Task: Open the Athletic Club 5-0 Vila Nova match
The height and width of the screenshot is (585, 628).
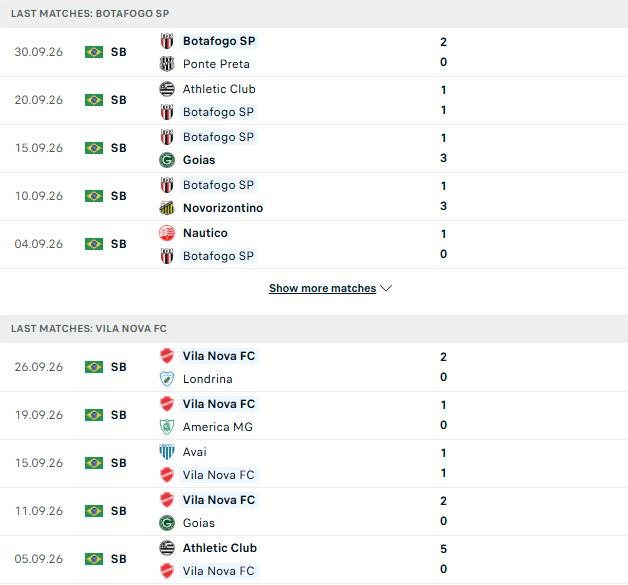Action: click(314, 559)
